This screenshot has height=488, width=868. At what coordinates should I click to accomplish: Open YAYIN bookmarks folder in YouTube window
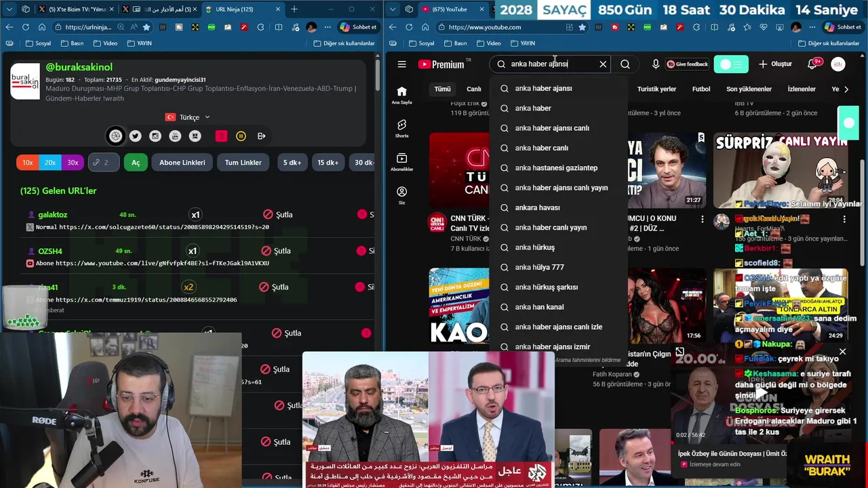[523, 43]
